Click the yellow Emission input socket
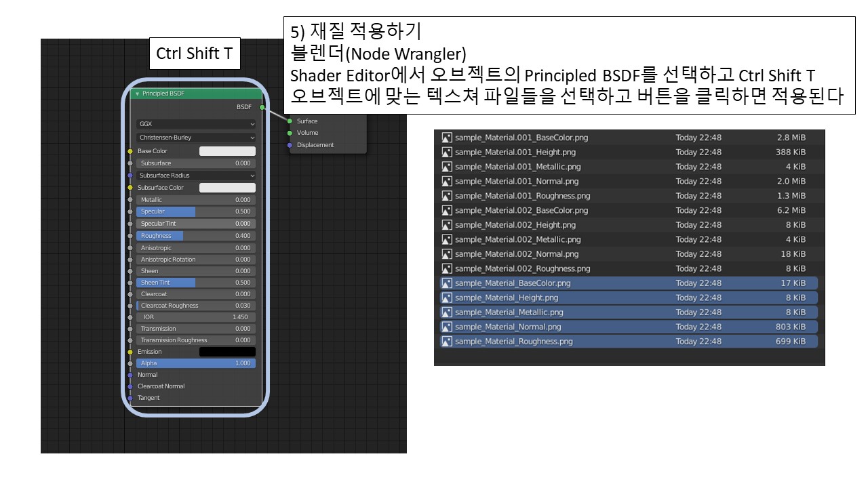 click(130, 352)
